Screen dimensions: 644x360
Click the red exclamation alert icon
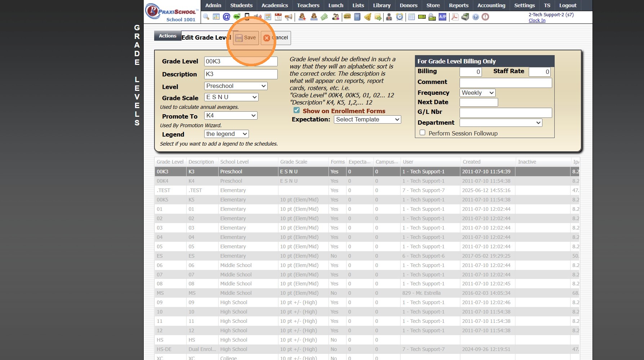pos(486,17)
